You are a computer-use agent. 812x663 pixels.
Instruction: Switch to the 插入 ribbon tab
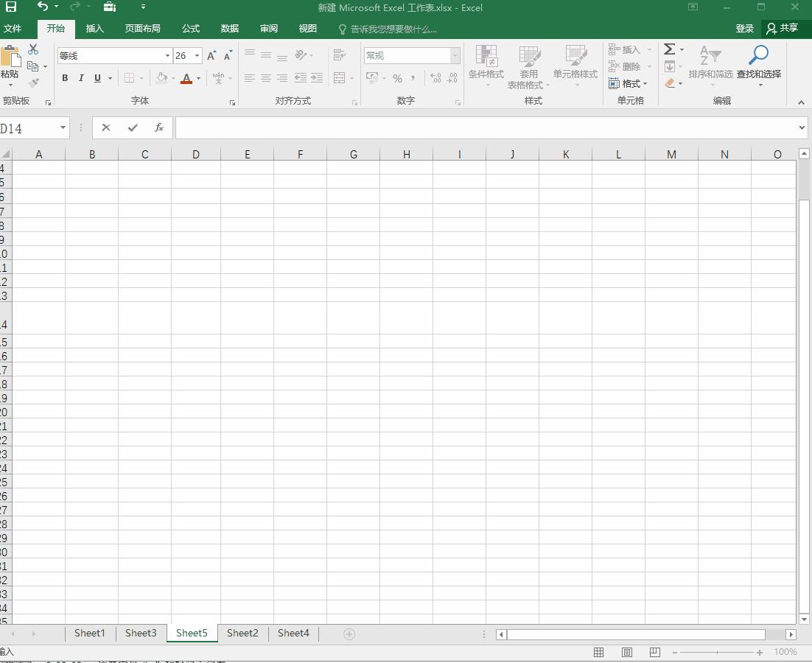coord(95,29)
